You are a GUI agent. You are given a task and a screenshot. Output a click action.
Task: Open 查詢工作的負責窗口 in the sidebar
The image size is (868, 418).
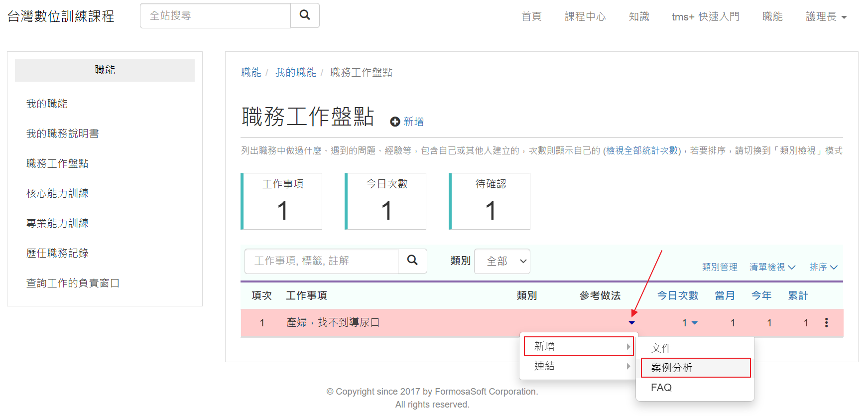click(73, 283)
